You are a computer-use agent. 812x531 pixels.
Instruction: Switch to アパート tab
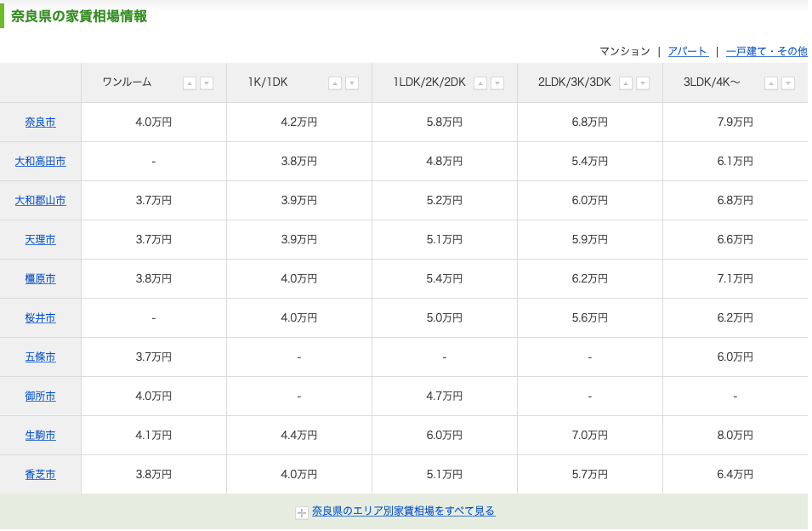(688, 51)
